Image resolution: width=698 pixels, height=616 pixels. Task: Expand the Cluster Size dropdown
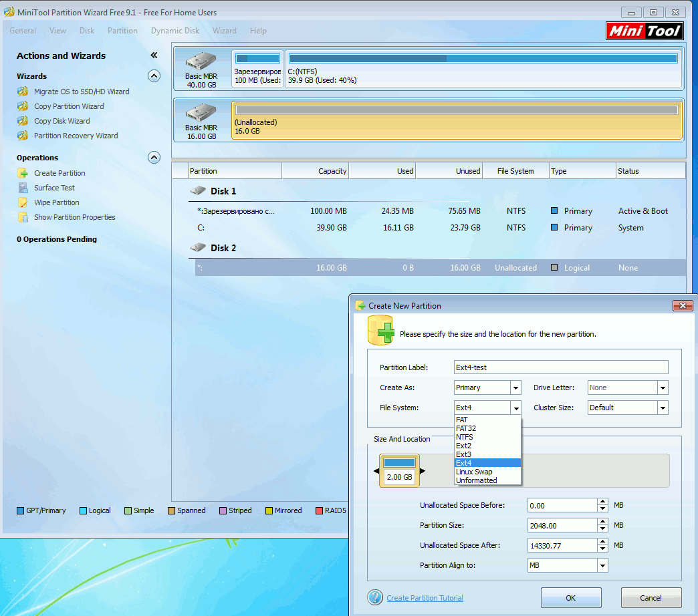662,408
